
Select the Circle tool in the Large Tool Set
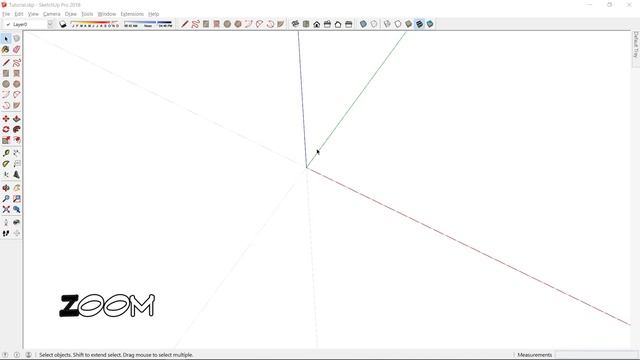tap(6, 84)
